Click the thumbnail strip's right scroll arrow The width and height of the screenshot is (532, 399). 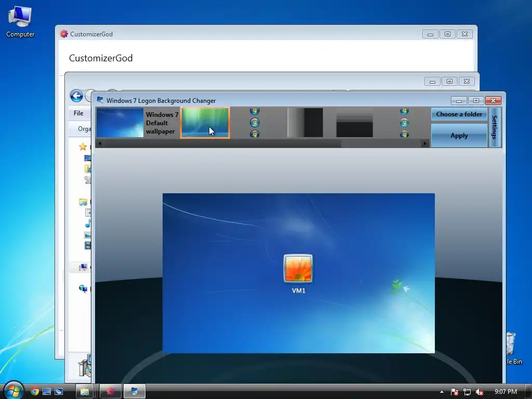pyautogui.click(x=424, y=143)
